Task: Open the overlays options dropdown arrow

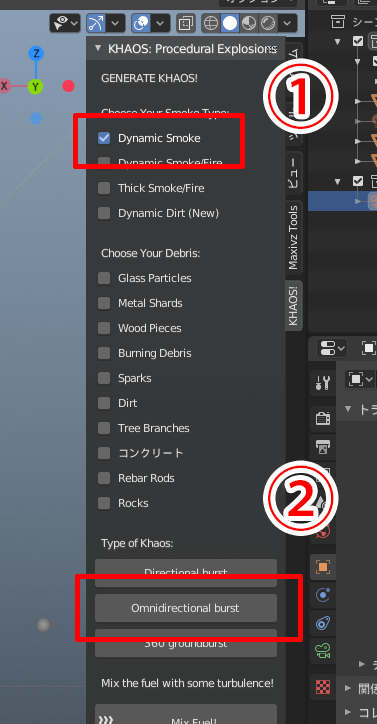Action: click(160, 22)
